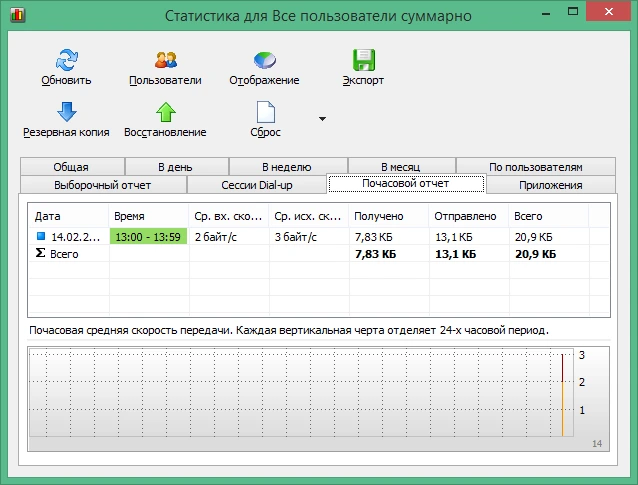Screen dimensions: 638x485
Task: Sort by the Время column header
Action: pyautogui.click(x=149, y=216)
